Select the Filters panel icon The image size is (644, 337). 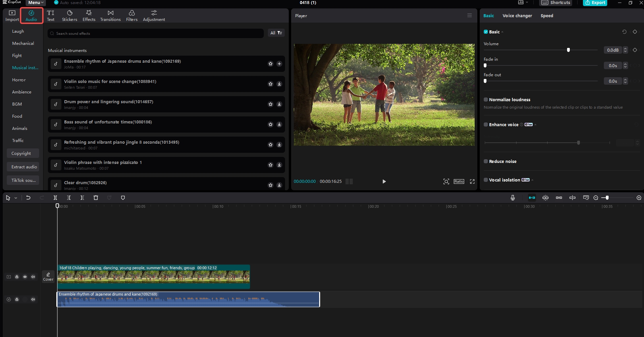pos(131,15)
